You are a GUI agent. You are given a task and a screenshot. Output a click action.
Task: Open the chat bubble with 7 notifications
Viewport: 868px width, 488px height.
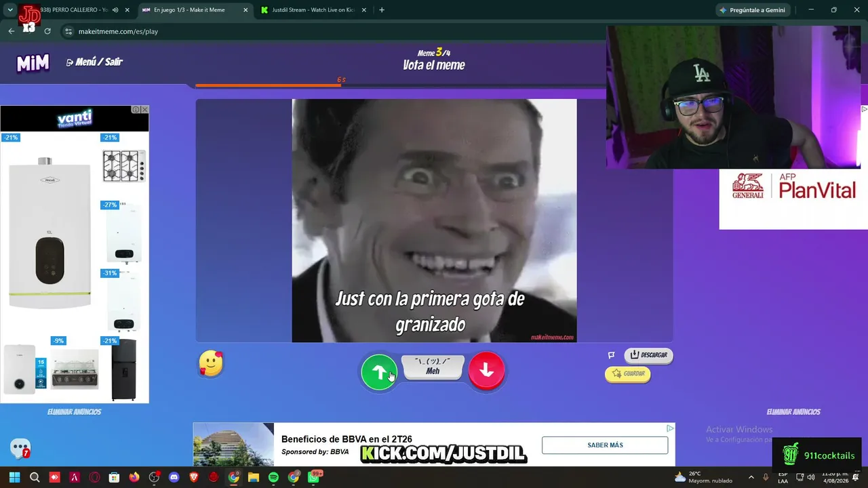click(20, 448)
